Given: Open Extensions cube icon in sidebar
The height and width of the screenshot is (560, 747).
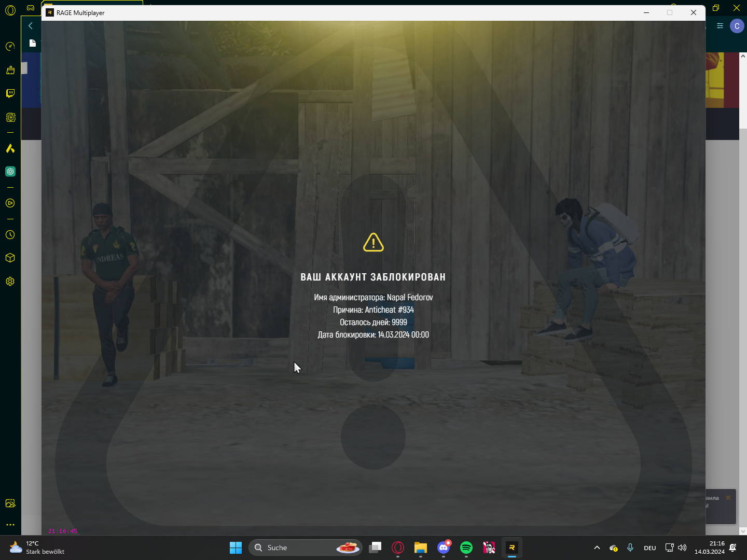Looking at the screenshot, I should click(x=10, y=258).
